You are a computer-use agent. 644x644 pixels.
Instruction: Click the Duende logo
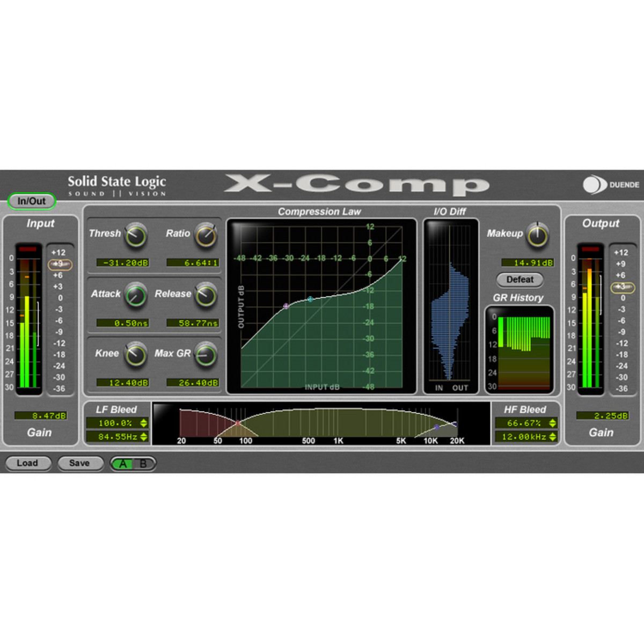click(611, 185)
